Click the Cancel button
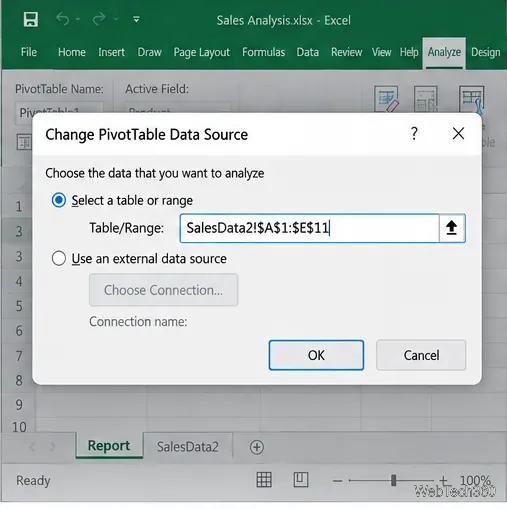The image size is (507, 509). (x=421, y=355)
